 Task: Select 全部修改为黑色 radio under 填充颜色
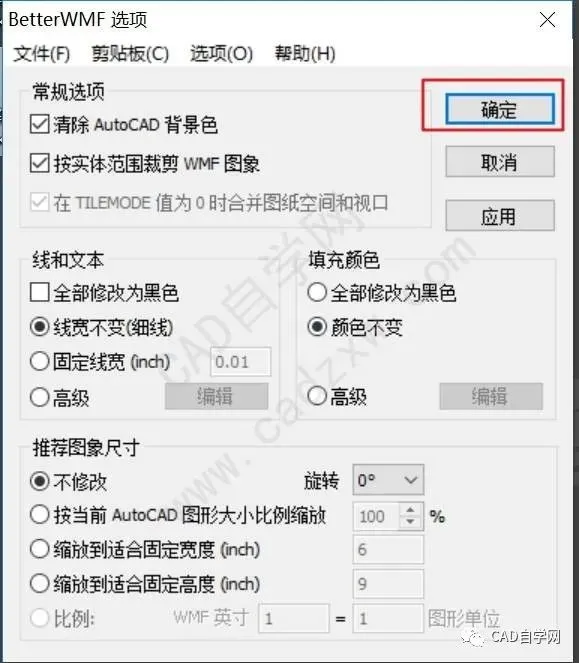coord(317,293)
